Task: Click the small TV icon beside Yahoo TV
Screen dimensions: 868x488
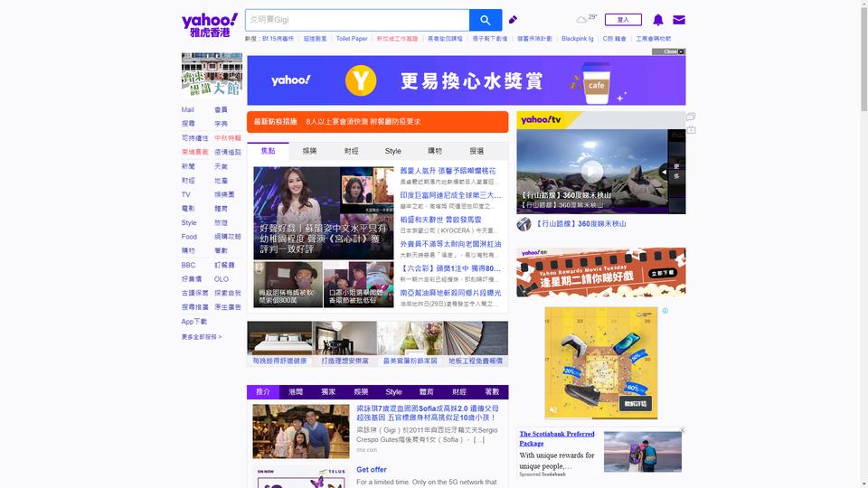Action: (x=691, y=130)
